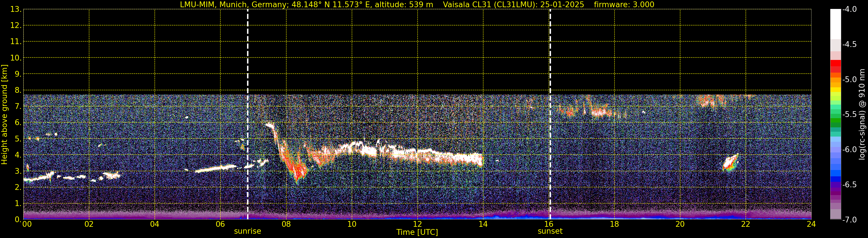Viewport: 868px width, 238px height.
Task: Click the height-axis tick label "7."
Action: click(18, 107)
